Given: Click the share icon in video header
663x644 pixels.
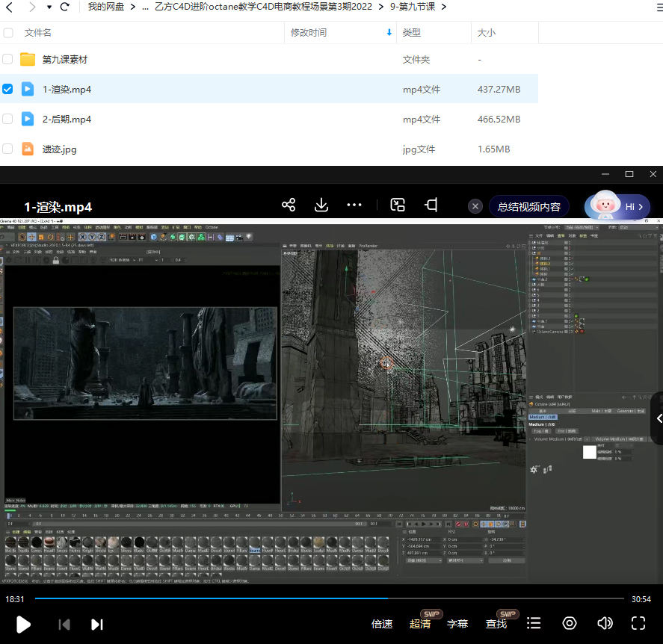Looking at the screenshot, I should click(289, 205).
